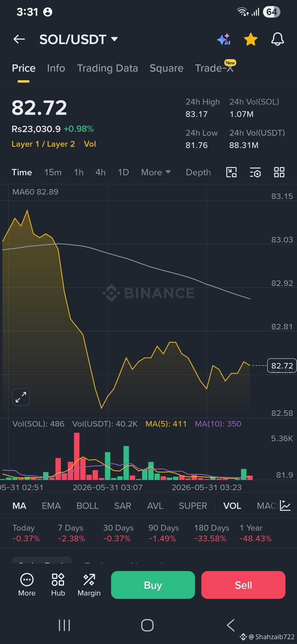Screen dimensions: 297x644
Task: Click the 24h Low value 81.76
Action: 197,145
